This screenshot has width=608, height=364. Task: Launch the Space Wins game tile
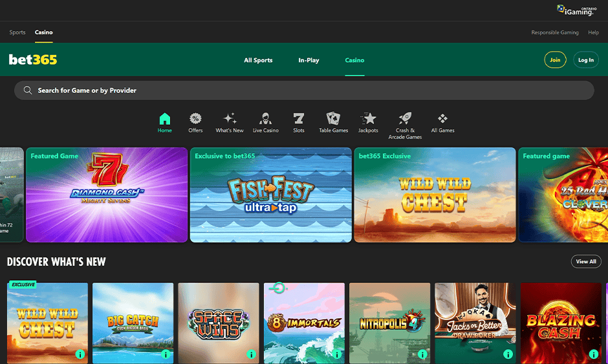(219, 323)
